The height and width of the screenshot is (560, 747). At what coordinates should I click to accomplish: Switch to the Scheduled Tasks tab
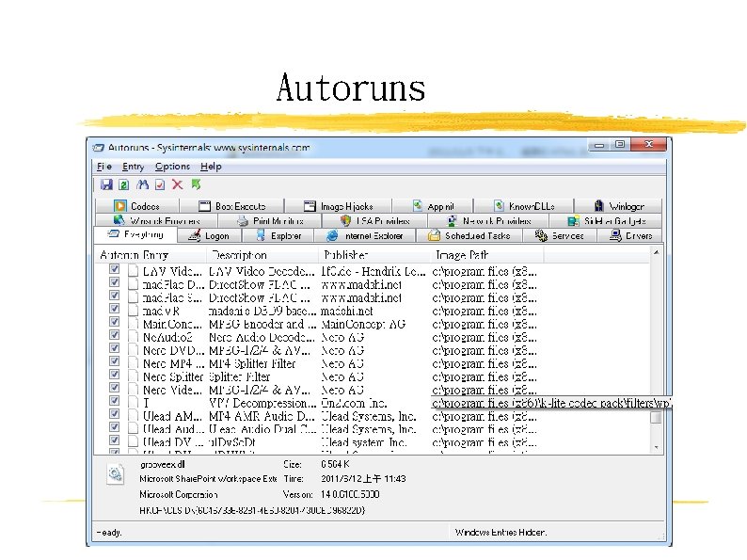pyautogui.click(x=469, y=236)
